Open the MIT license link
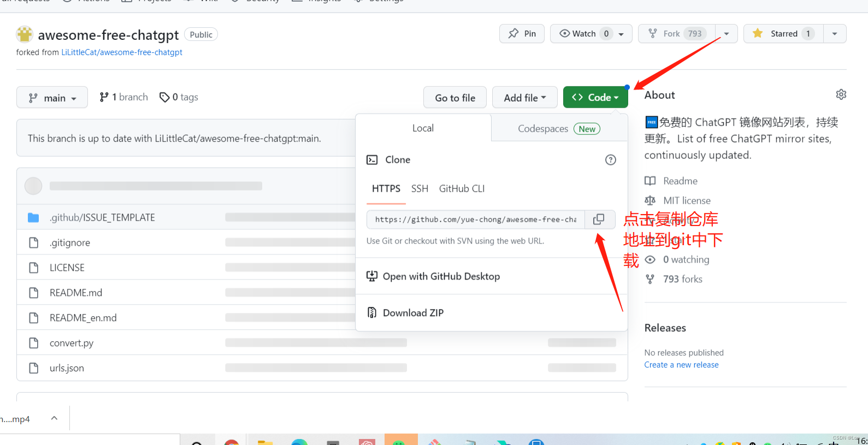The image size is (868, 445). pyautogui.click(x=687, y=200)
